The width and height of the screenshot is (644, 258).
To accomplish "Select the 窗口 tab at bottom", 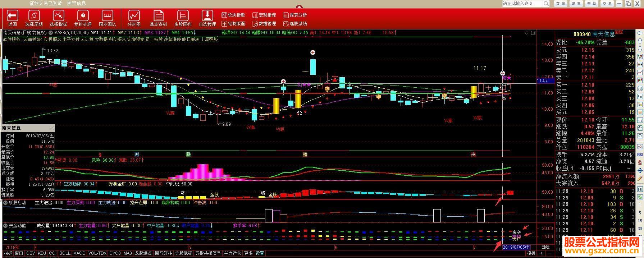I will (19, 253).
